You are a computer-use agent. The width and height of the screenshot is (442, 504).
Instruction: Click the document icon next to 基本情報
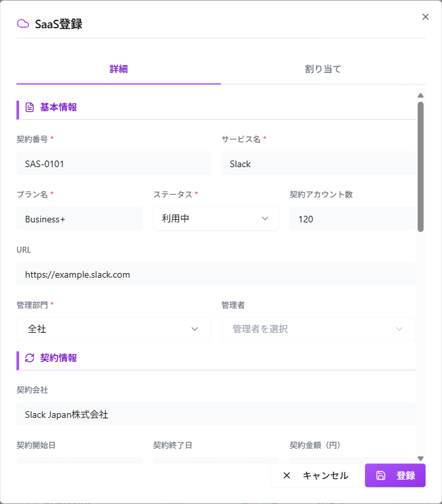click(30, 107)
